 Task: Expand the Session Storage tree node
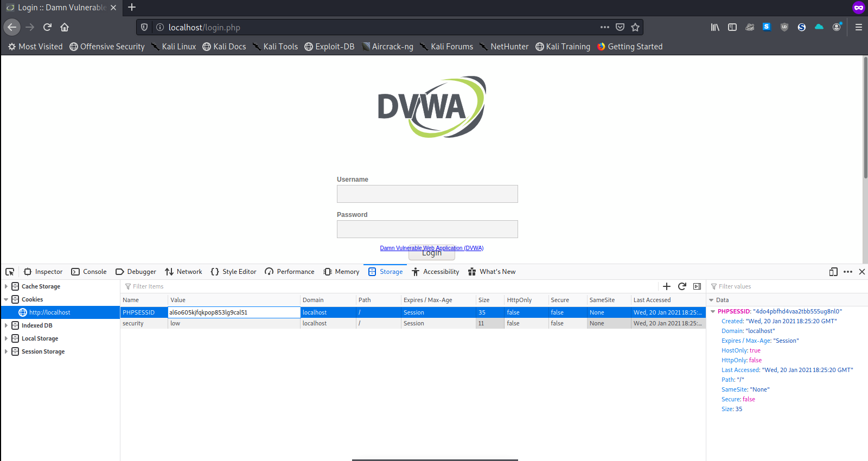(6, 351)
